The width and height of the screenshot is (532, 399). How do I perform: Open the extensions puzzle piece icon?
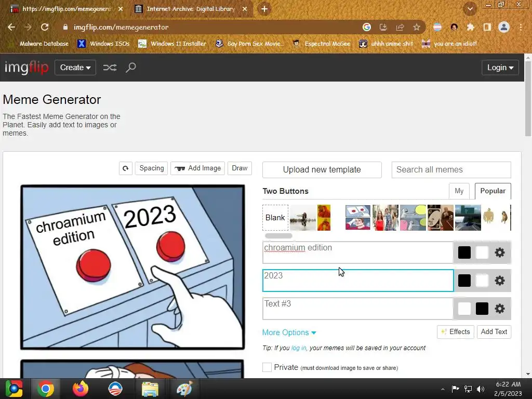pos(470,27)
